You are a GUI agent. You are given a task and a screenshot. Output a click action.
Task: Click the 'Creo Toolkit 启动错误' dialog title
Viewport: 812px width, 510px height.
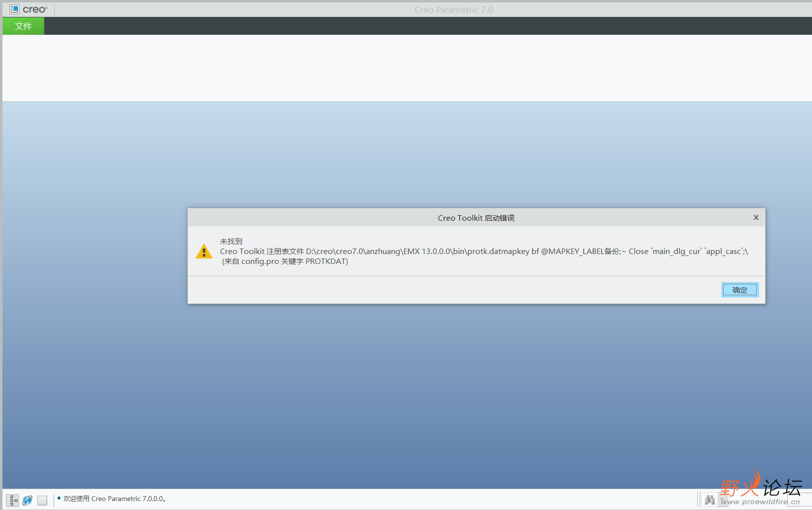point(476,218)
